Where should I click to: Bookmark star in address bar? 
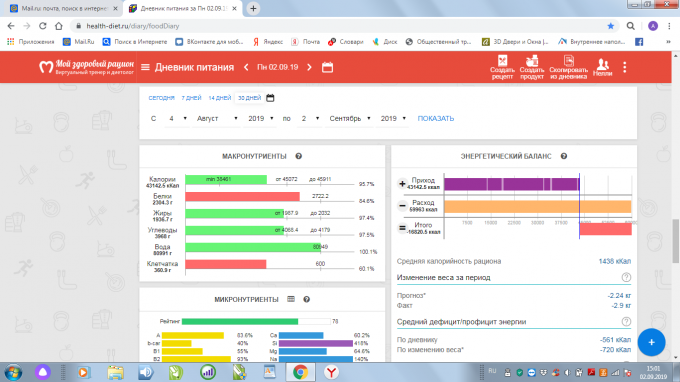point(611,26)
